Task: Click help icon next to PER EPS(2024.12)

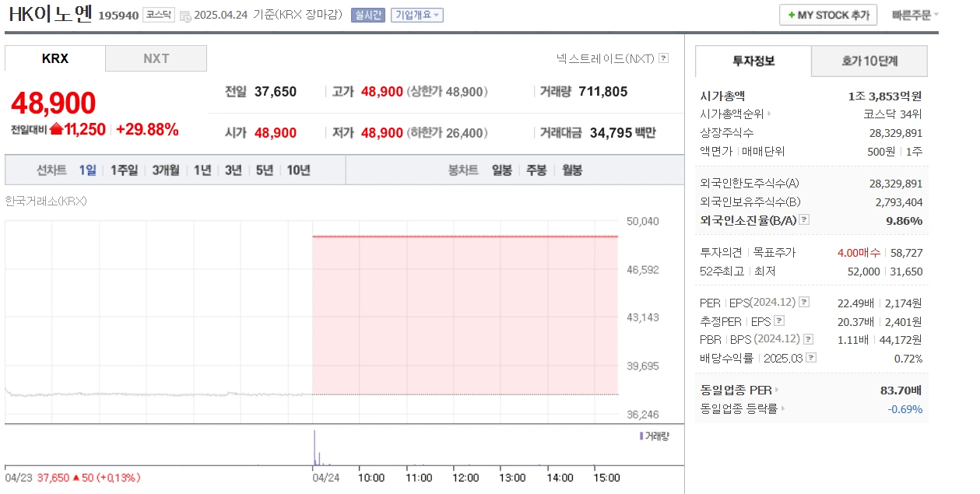Action: [804, 302]
